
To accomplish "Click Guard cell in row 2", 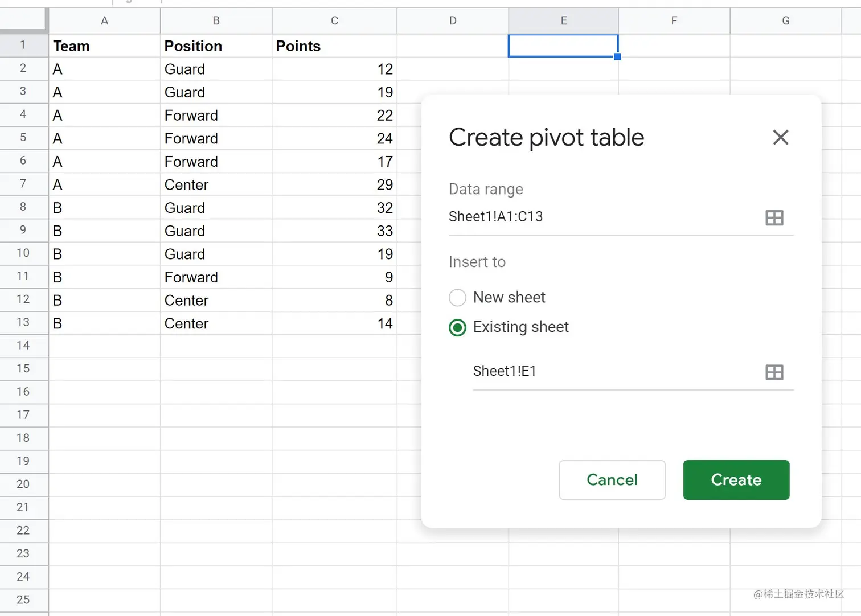I will coord(216,69).
